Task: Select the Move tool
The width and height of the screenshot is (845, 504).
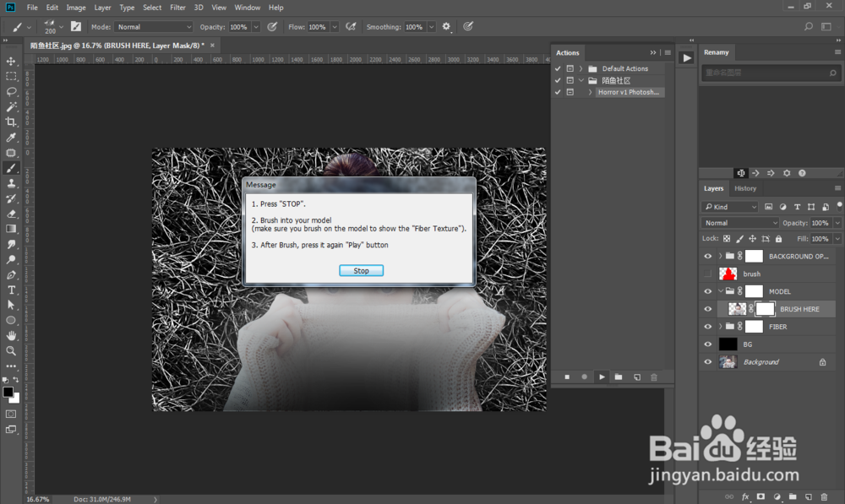Action: (x=11, y=62)
